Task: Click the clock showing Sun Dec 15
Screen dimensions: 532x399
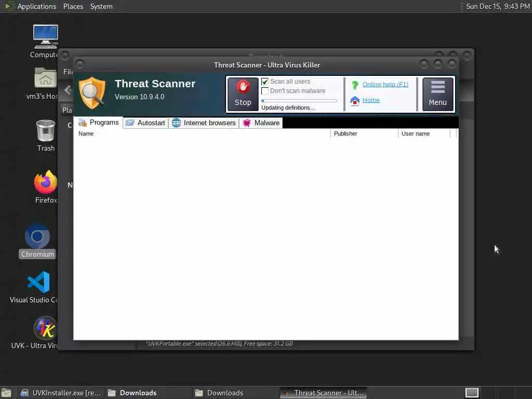Action: (498, 6)
